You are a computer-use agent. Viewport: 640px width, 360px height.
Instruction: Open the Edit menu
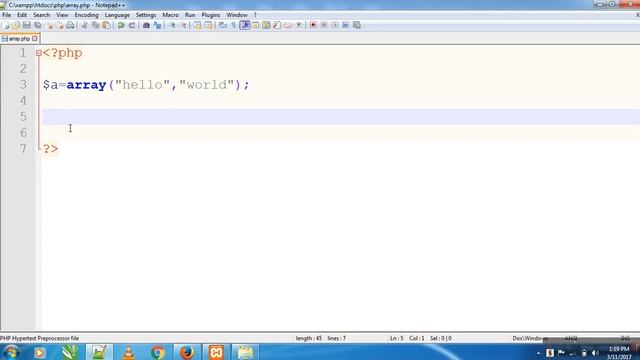click(x=22, y=15)
